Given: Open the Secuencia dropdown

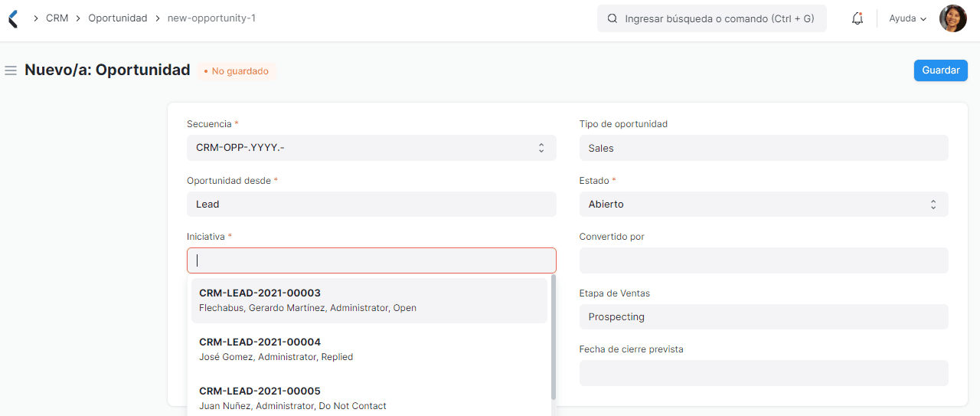Looking at the screenshot, I should 371,148.
